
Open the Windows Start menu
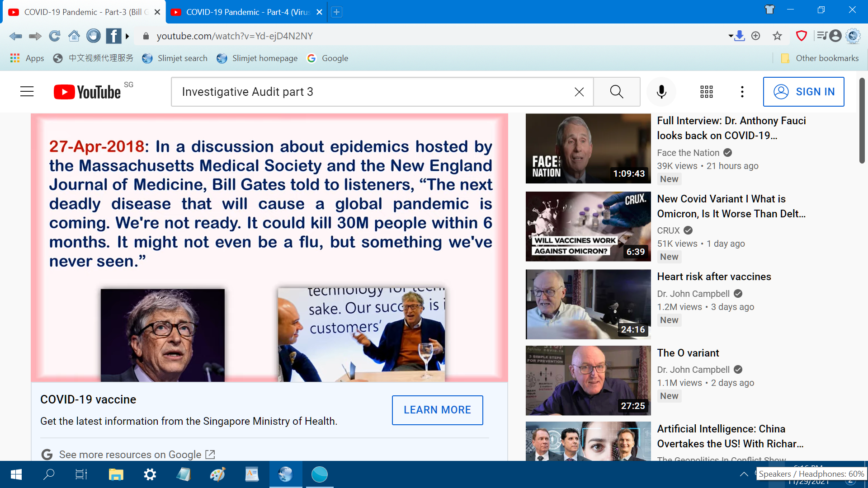(16, 474)
